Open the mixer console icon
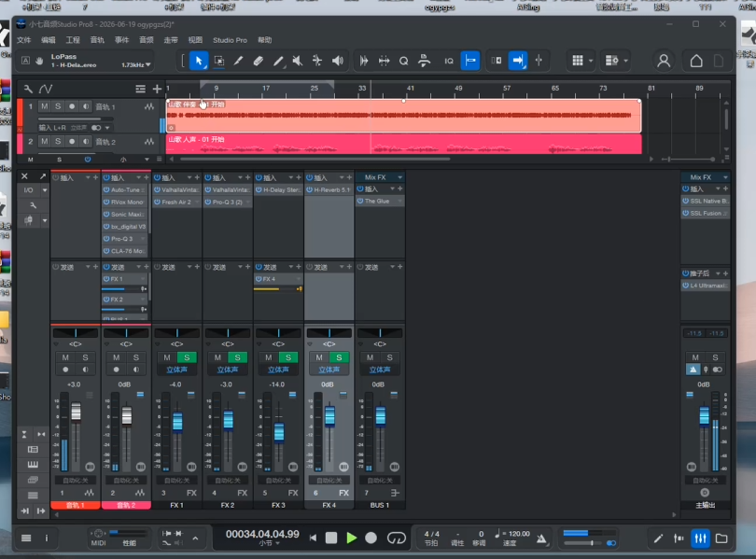756x559 pixels. pos(700,538)
